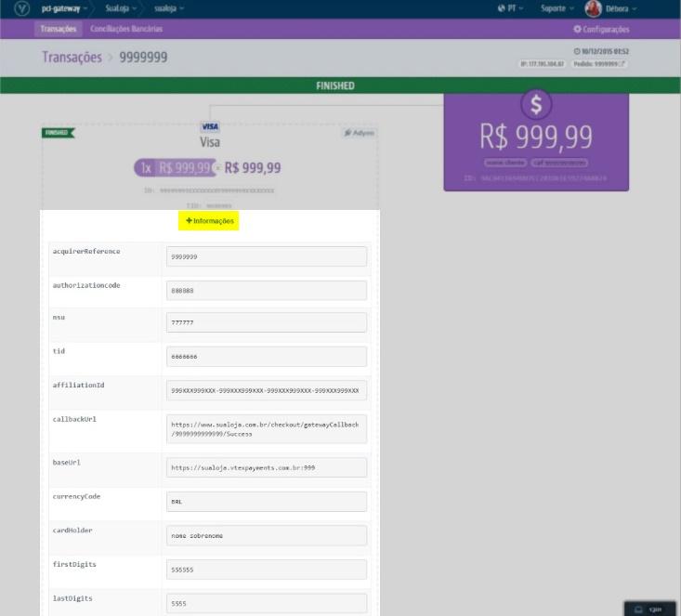Viewport: 681px width, 616px height.
Task: Click the Adyen connector badge
Action: 359,133
